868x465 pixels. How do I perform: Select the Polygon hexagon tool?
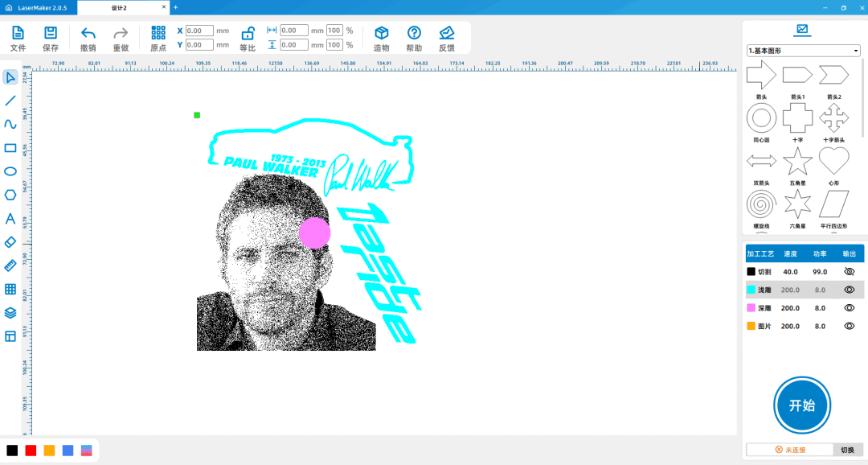click(x=10, y=195)
